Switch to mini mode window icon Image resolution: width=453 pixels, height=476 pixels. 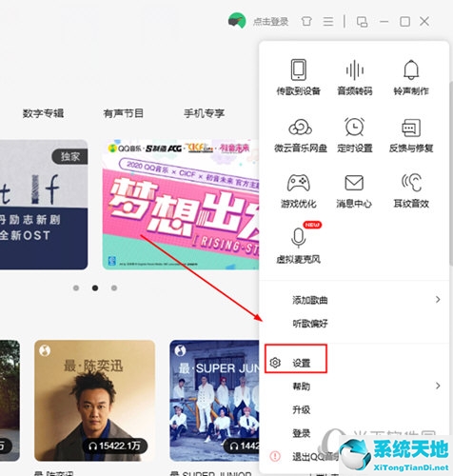tap(362, 22)
